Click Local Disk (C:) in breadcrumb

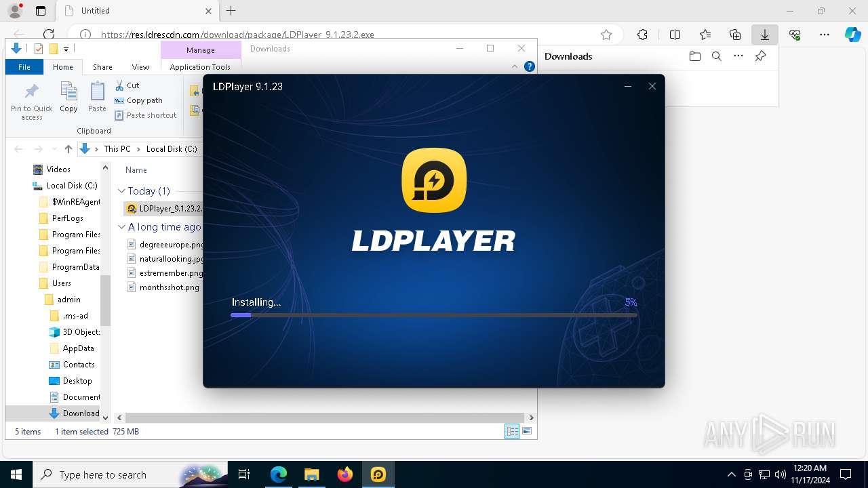tap(172, 149)
